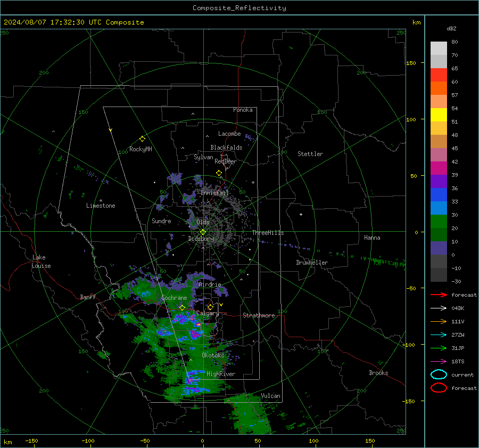Select the red 60 dBZ color swatch
The height and width of the screenshot is (448, 479).
439,75
